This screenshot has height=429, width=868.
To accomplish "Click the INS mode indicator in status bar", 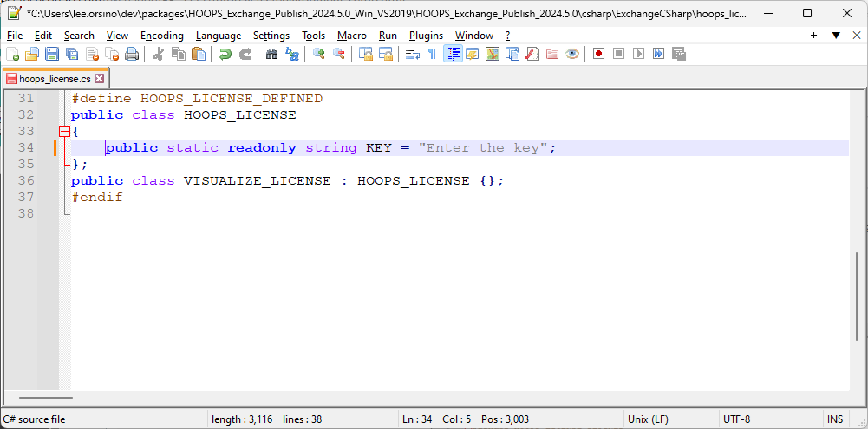I will [x=835, y=419].
